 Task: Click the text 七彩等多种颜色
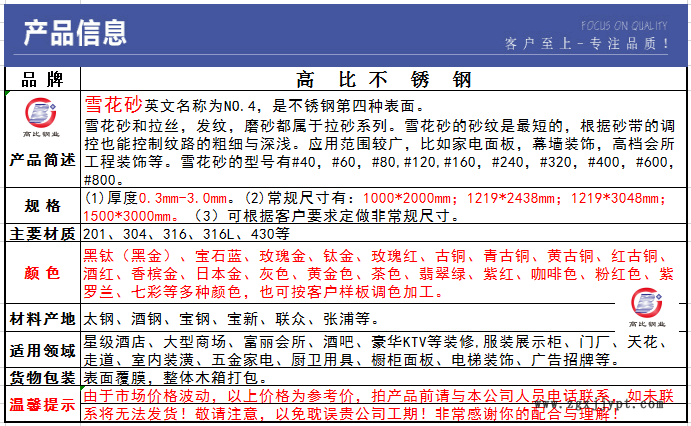coord(186,292)
